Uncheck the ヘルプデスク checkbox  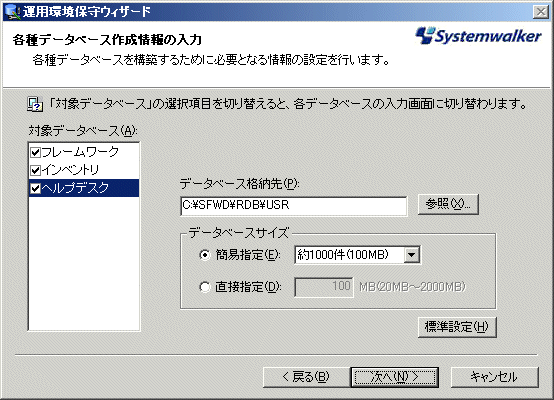35,188
